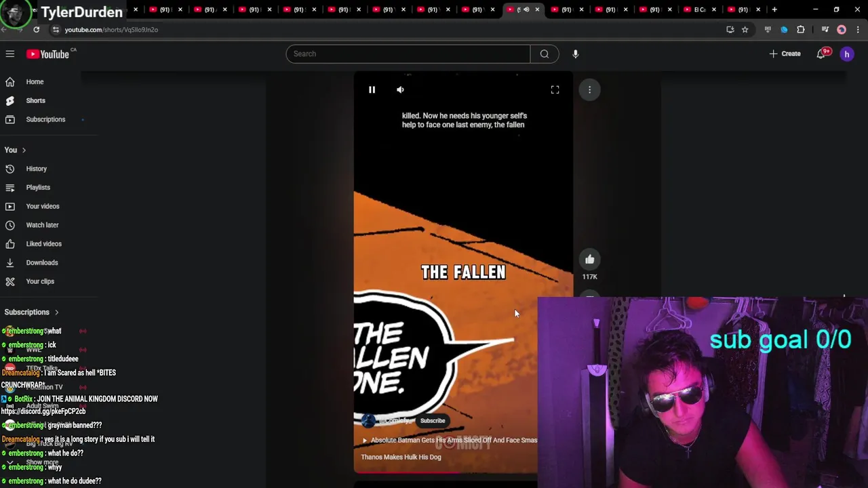The image size is (868, 488).
Task: Enter fullscreen on the Short
Action: click(x=555, y=89)
